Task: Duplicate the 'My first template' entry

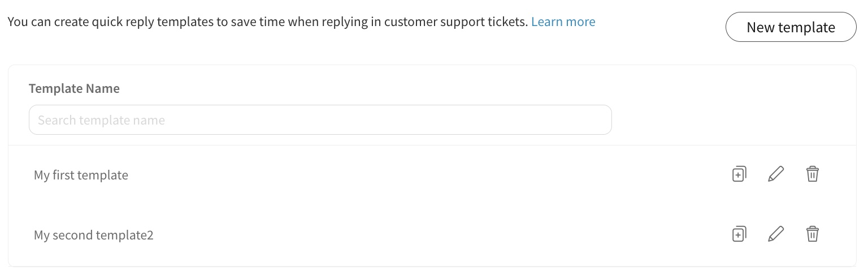Action: (739, 174)
